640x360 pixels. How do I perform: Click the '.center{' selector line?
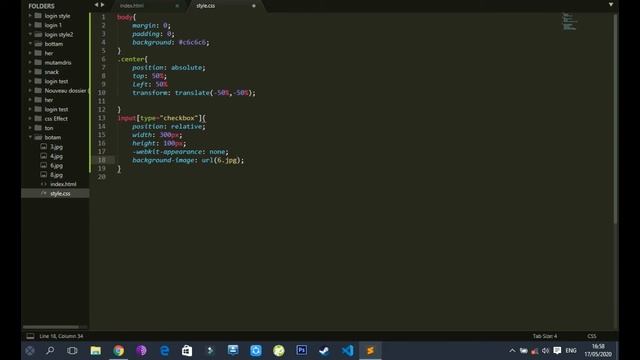[x=133, y=59]
